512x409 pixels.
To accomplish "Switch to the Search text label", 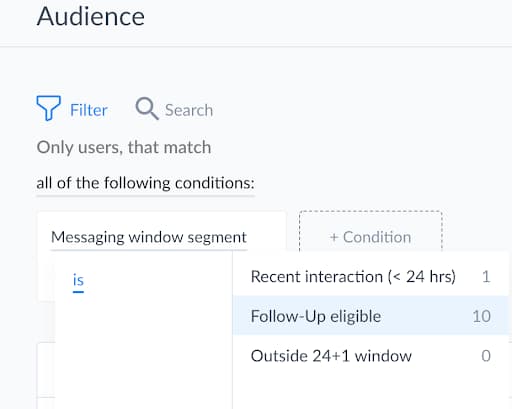I will pos(189,110).
